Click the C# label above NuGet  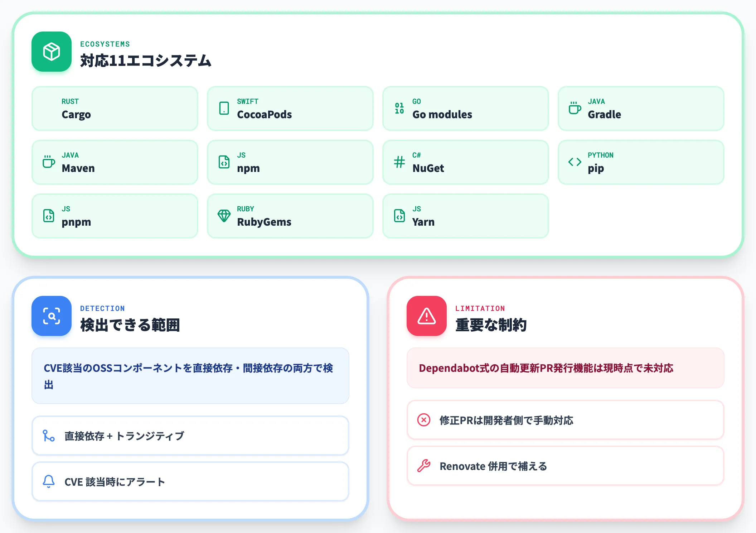click(417, 155)
